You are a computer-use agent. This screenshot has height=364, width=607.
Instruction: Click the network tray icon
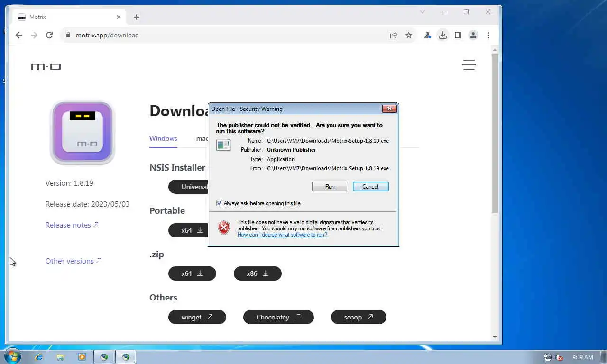[x=548, y=357]
